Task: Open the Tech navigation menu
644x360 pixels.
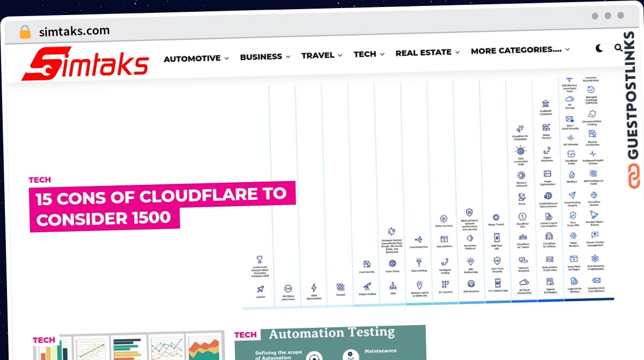Action: (369, 54)
